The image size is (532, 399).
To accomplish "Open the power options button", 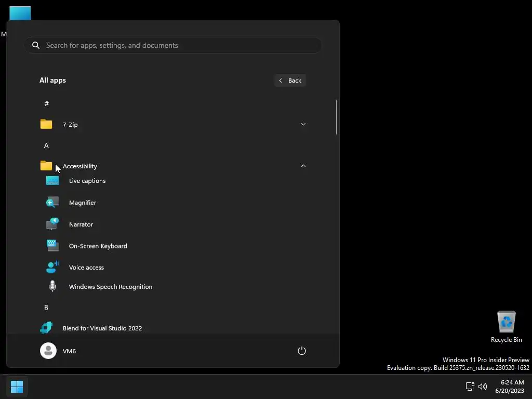I will pos(302,351).
